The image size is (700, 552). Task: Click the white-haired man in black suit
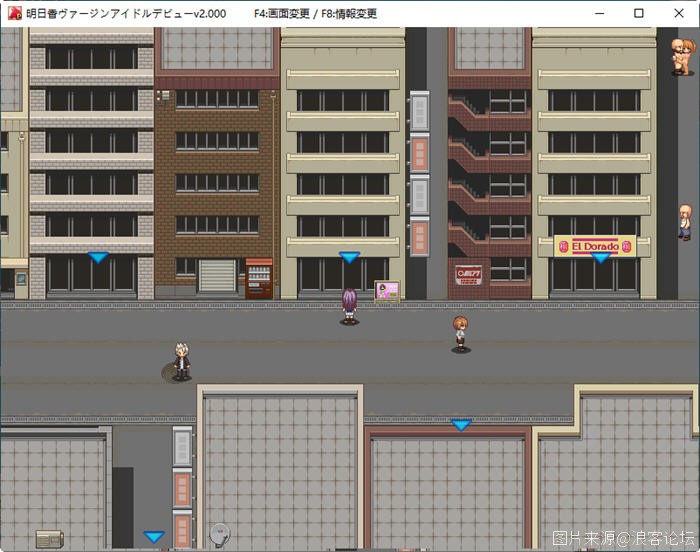181,359
